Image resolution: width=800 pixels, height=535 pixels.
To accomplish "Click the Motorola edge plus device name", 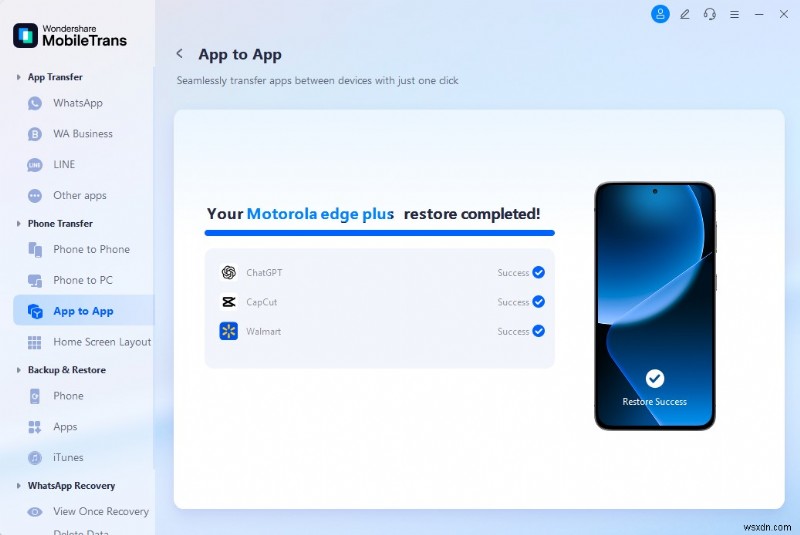I will (320, 214).
